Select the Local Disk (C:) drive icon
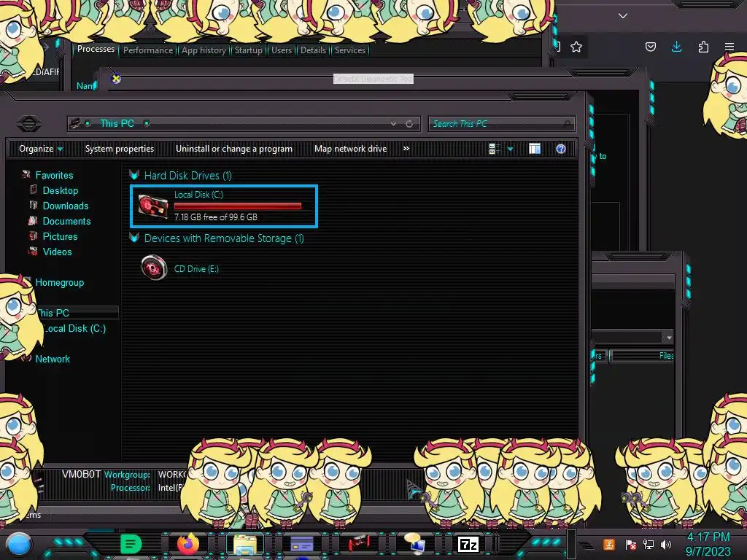Screen dimensions: 747x560 [x=153, y=206]
